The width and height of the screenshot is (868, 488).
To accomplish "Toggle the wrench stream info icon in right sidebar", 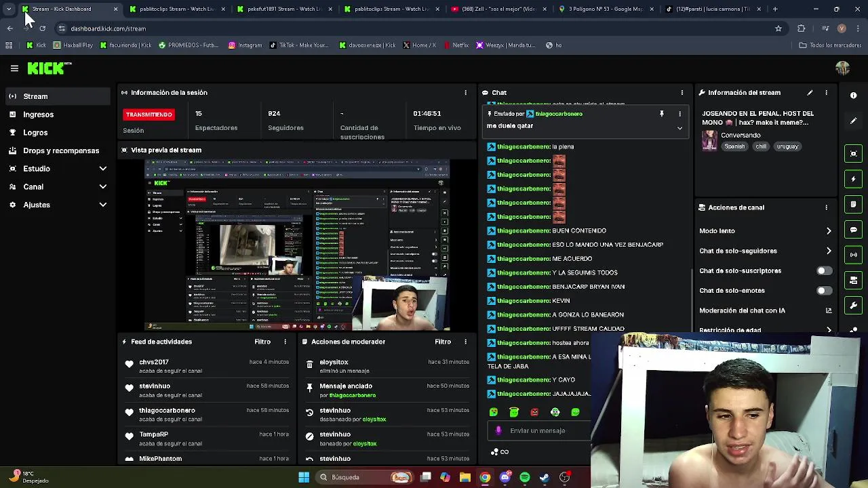I will pos(854,306).
